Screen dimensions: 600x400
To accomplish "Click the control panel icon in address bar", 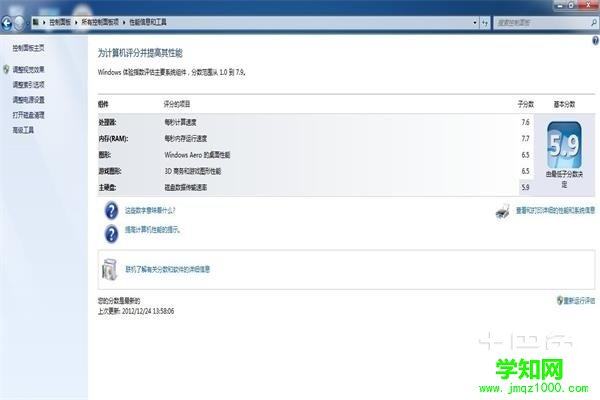I will (x=36, y=22).
